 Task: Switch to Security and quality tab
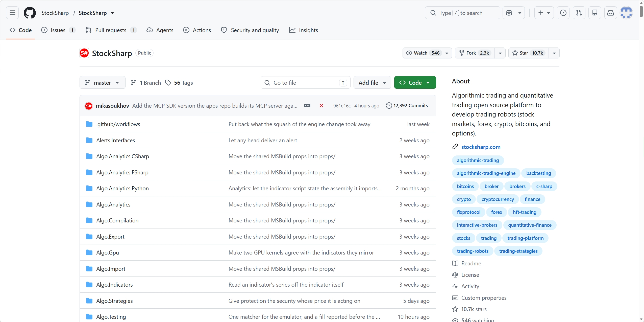pyautogui.click(x=250, y=30)
